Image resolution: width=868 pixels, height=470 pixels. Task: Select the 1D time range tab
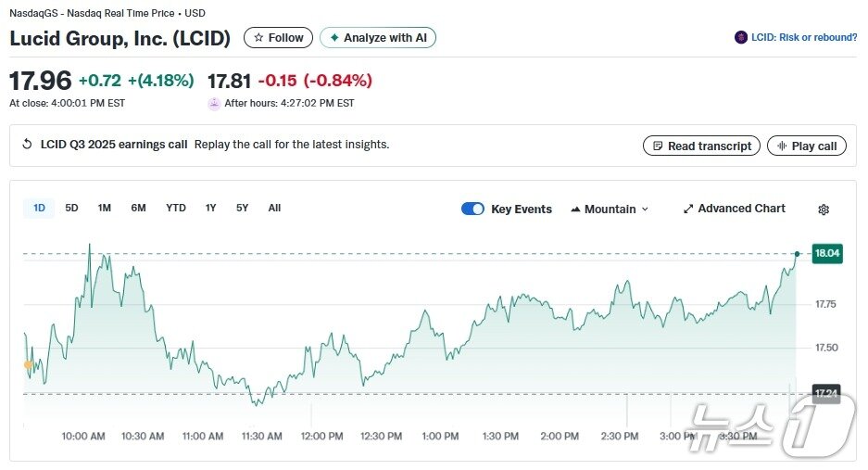point(39,209)
